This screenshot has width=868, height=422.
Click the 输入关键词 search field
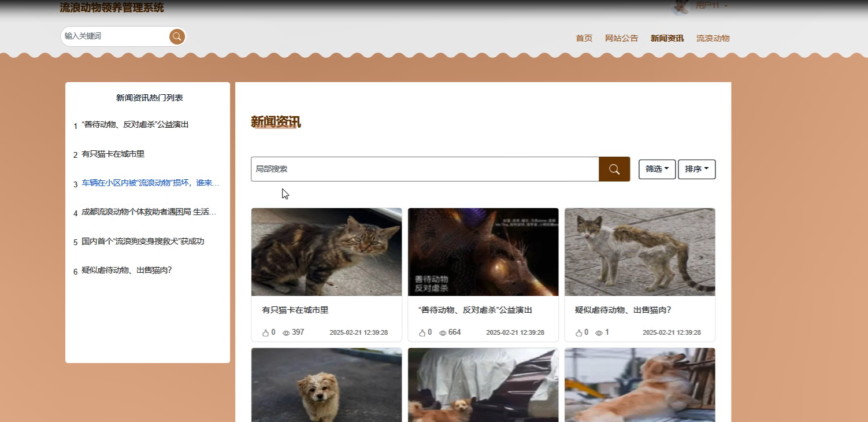(x=116, y=36)
